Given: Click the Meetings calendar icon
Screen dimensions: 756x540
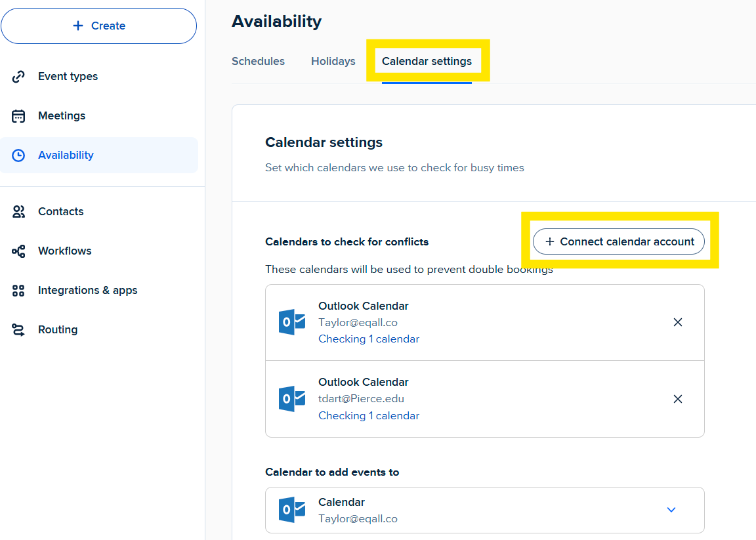Looking at the screenshot, I should (18, 116).
